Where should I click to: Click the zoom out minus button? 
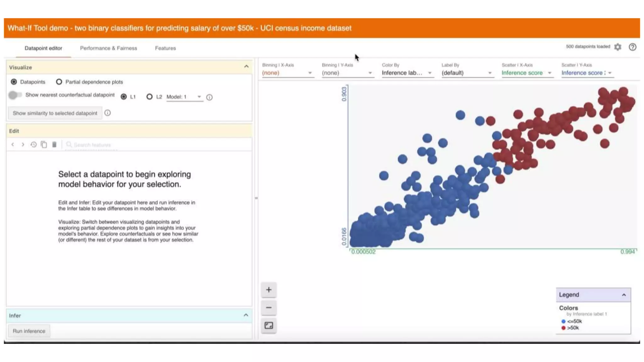pyautogui.click(x=269, y=308)
